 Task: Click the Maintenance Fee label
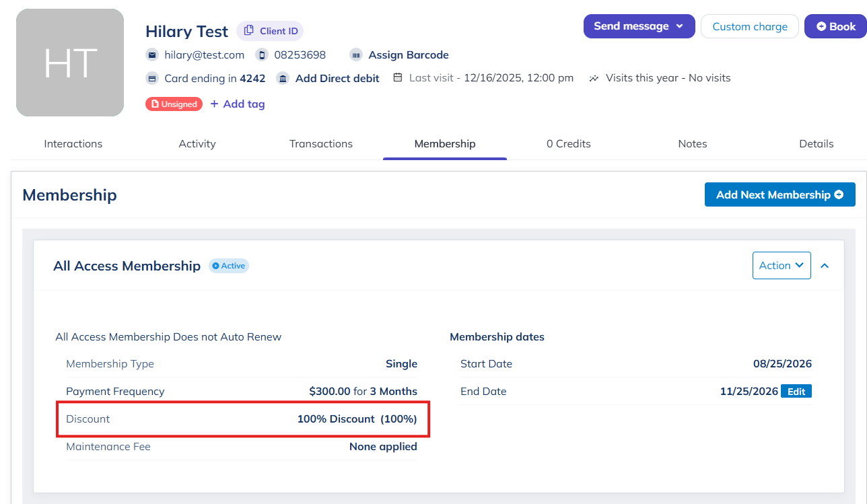click(x=108, y=446)
